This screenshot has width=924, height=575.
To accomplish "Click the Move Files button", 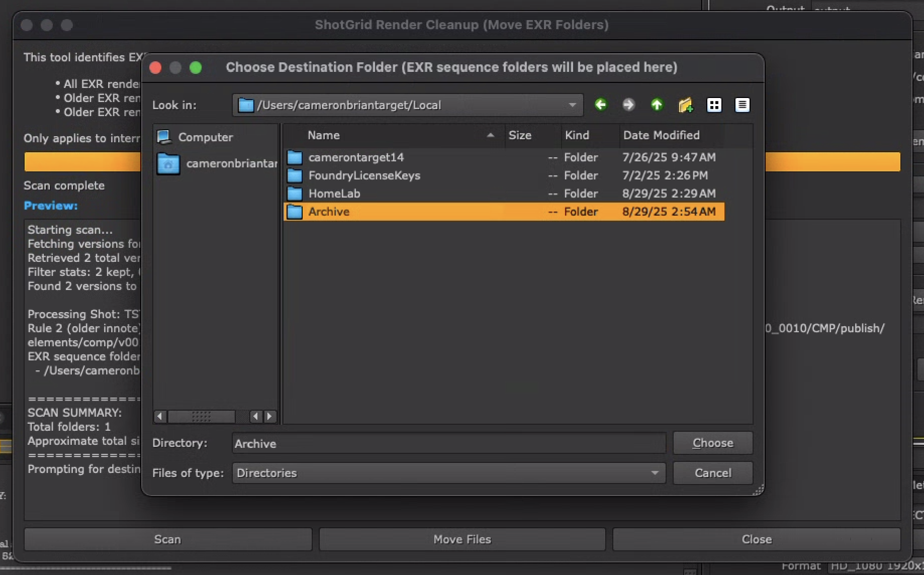I will pyautogui.click(x=462, y=539).
